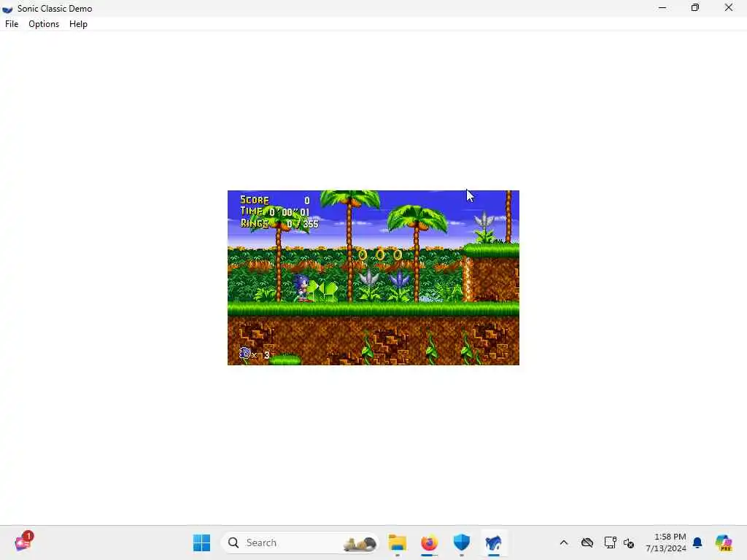Screen dimensions: 747x560
Task: Open the Copilot preview taskbar icon
Action: tap(723, 542)
